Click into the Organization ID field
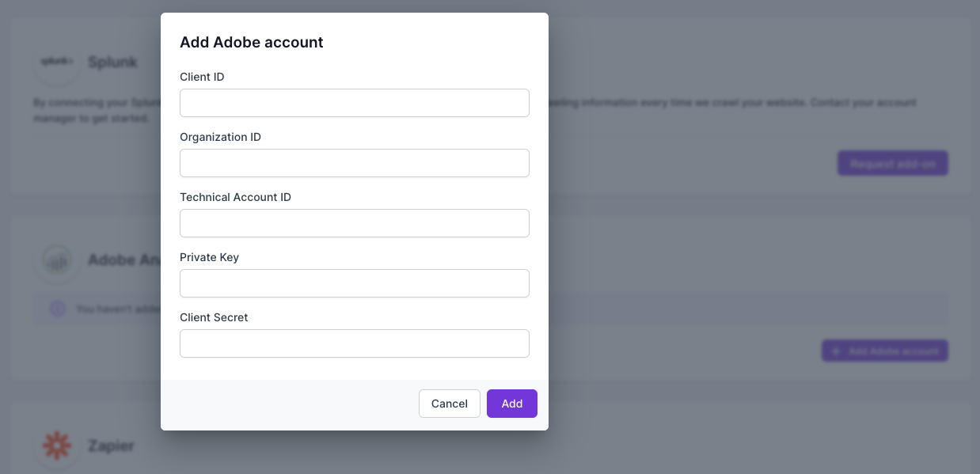Image resolution: width=980 pixels, height=474 pixels. click(354, 163)
